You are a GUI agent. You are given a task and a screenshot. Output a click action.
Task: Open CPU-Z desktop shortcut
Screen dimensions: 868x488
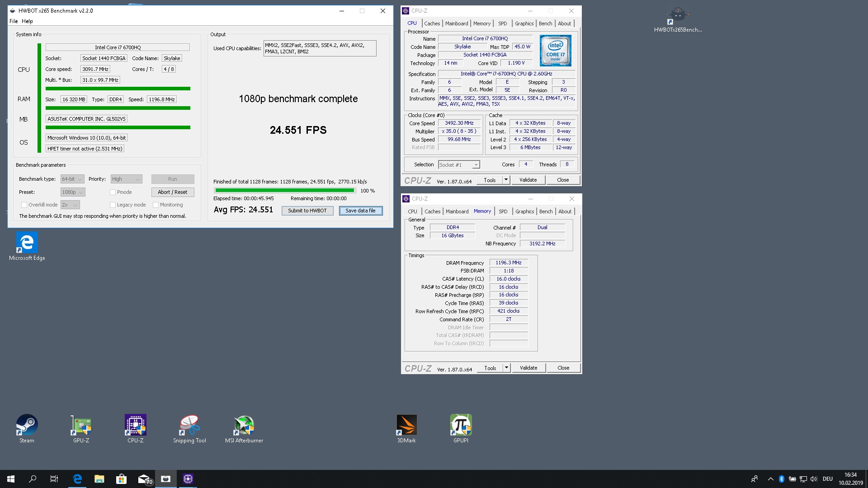(x=136, y=428)
